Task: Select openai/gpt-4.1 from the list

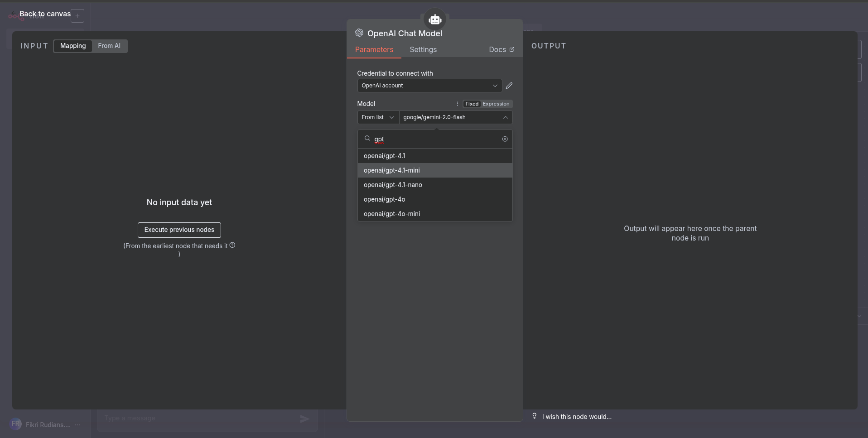Action: (435, 156)
